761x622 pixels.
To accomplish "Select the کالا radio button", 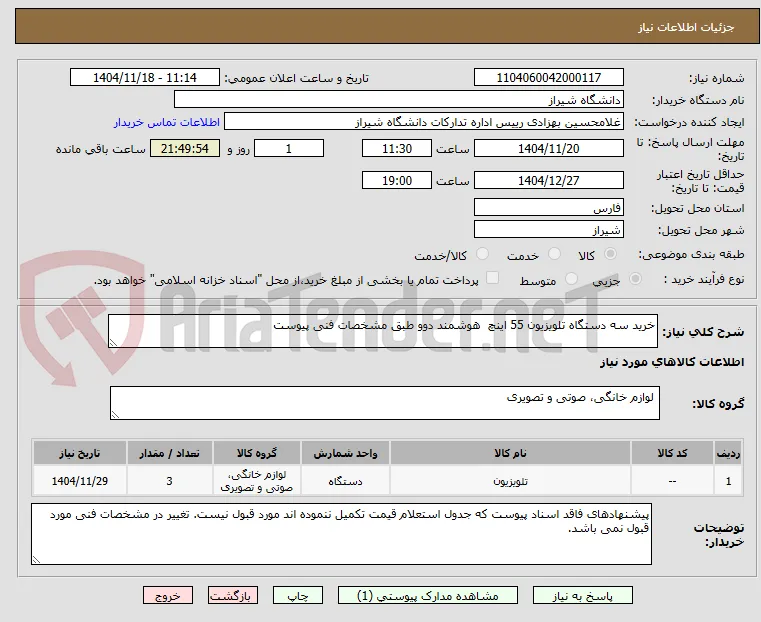I will point(610,254).
